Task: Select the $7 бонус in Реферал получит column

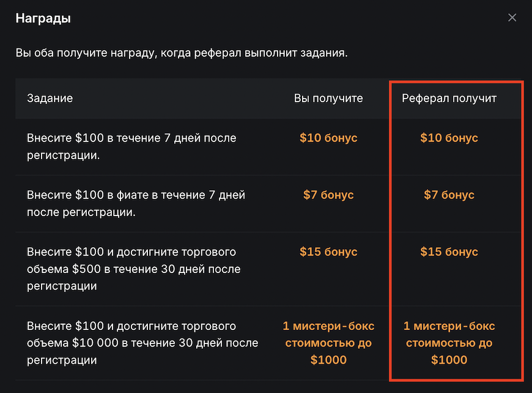Action: click(449, 195)
